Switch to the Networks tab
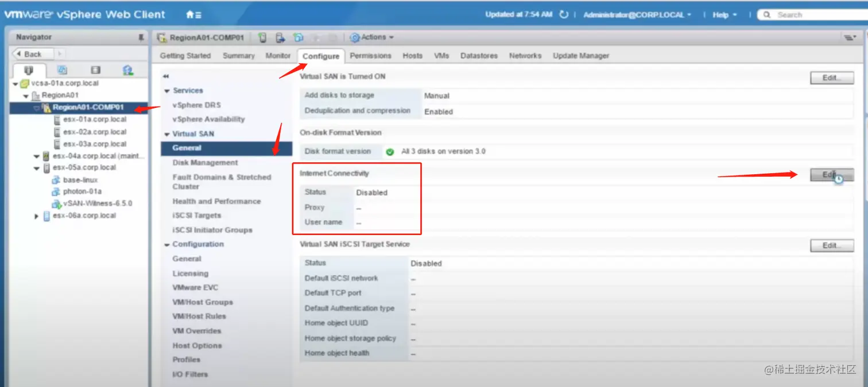The height and width of the screenshot is (387, 868). pyautogui.click(x=525, y=56)
